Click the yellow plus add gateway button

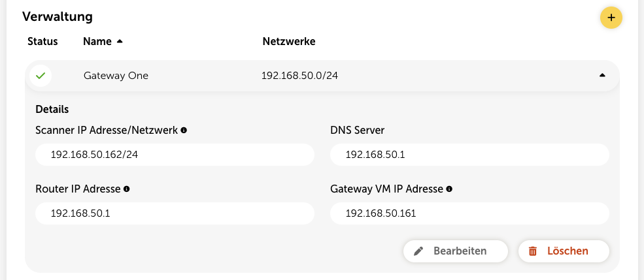coord(611,18)
